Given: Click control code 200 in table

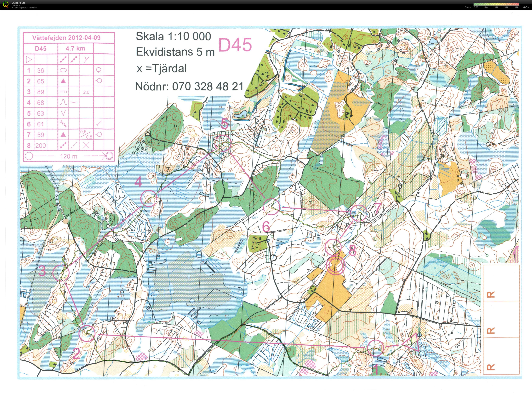Looking at the screenshot, I should coord(41,146).
